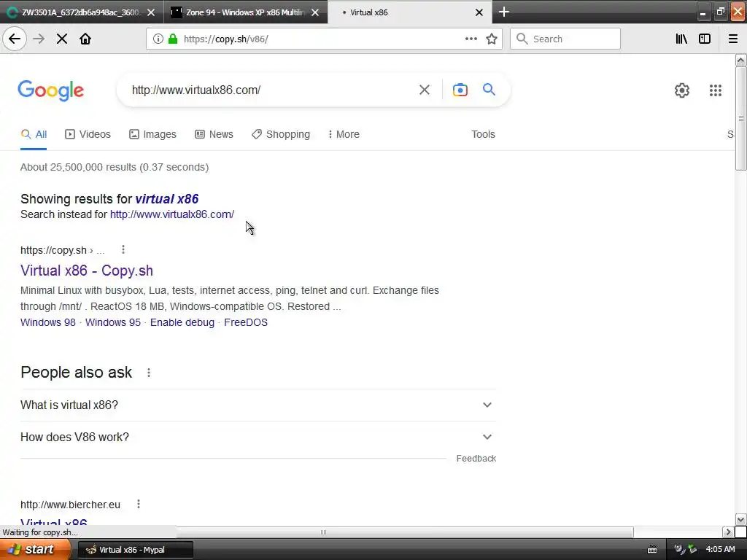747x560 pixels.
Task: Filter results by Shopping
Action: click(281, 134)
